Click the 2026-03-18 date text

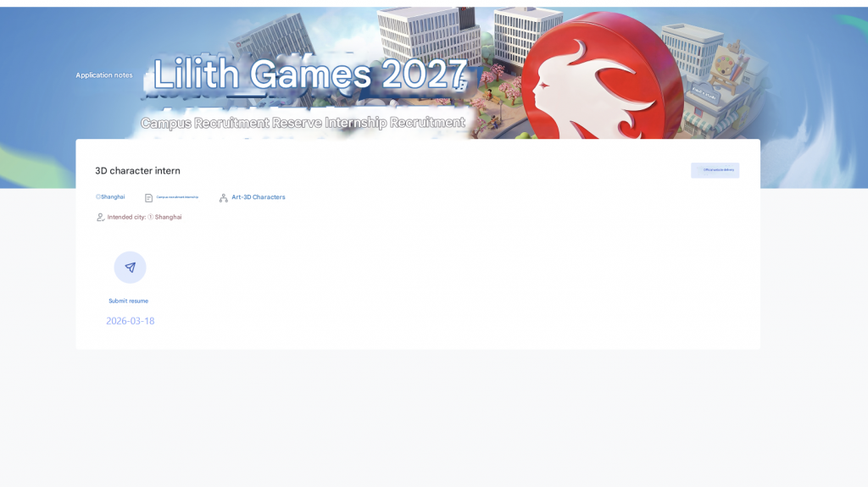click(130, 321)
